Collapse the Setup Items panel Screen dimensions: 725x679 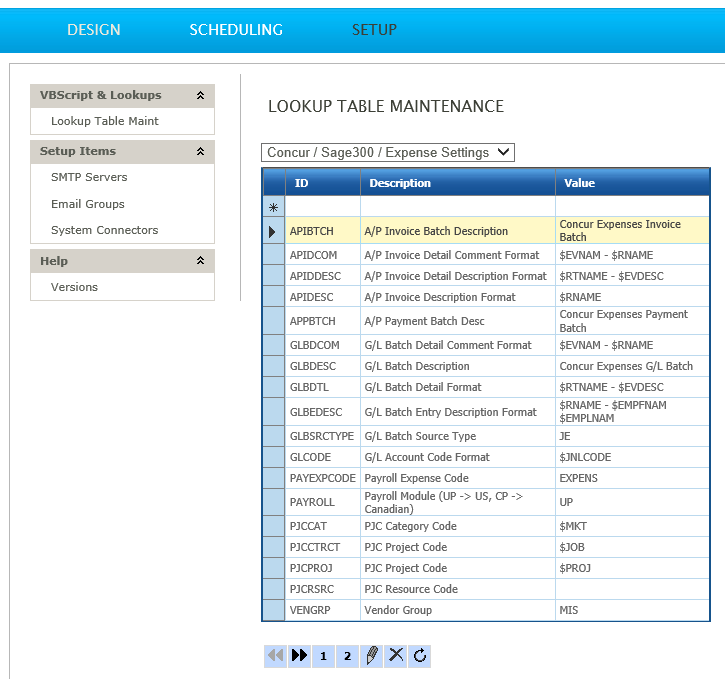pyautogui.click(x=200, y=151)
